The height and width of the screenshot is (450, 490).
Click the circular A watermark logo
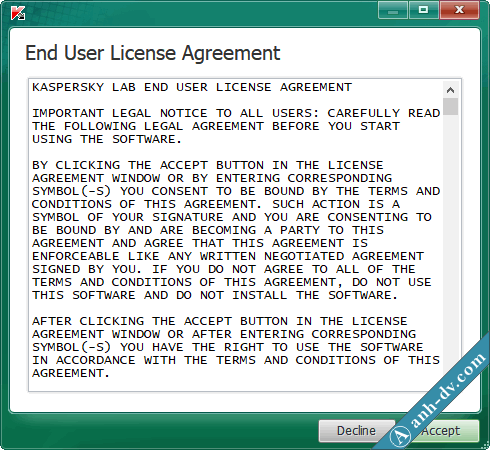pyautogui.click(x=400, y=435)
